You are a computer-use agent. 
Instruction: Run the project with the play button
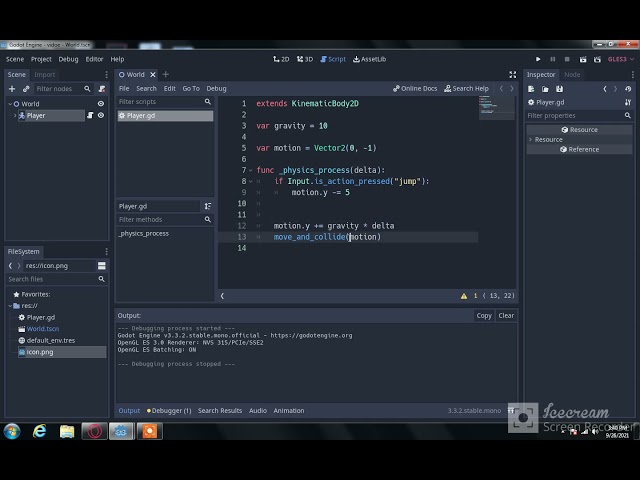pos(538,59)
